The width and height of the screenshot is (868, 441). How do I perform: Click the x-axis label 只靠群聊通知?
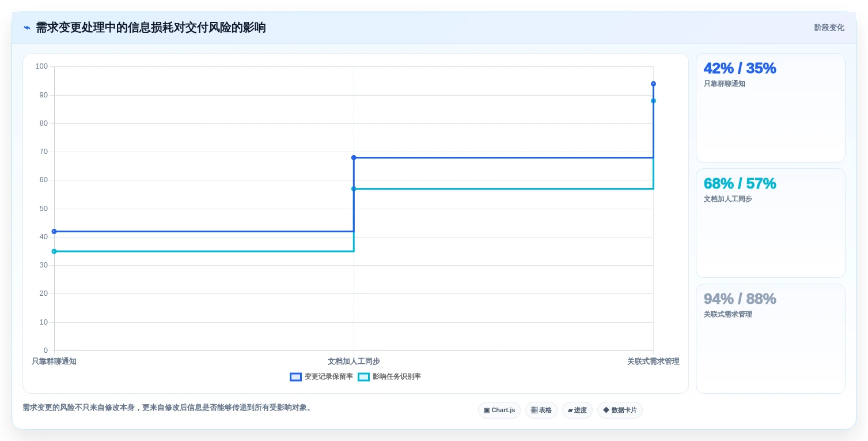pos(54,361)
